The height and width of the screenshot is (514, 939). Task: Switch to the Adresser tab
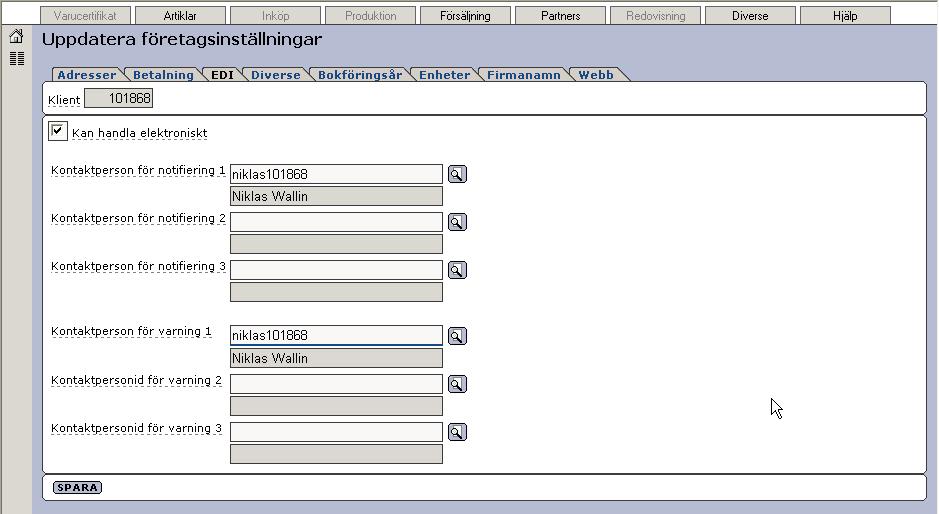point(87,75)
